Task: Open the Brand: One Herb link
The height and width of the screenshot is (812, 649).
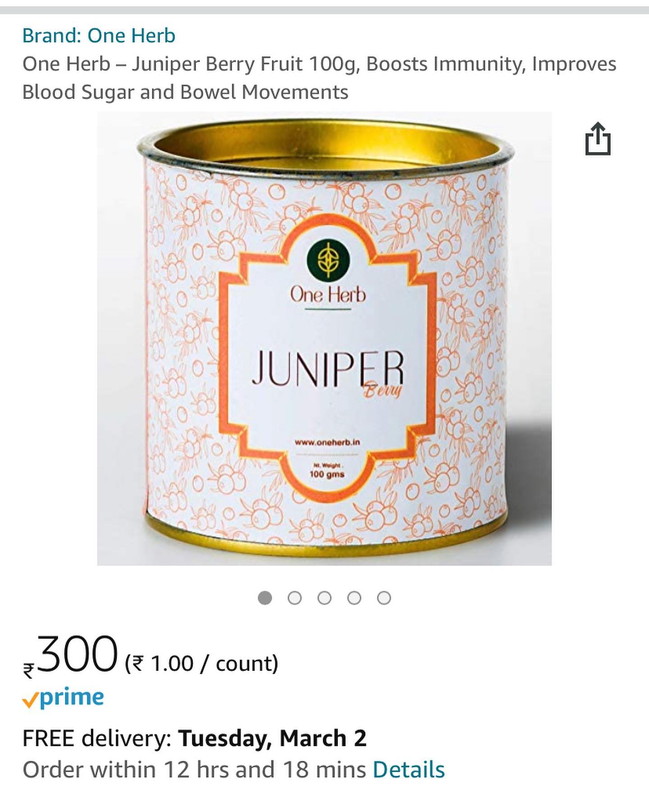Action: [99, 36]
